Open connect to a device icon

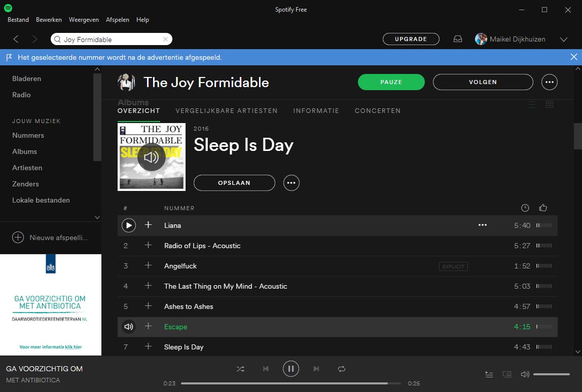tap(507, 375)
